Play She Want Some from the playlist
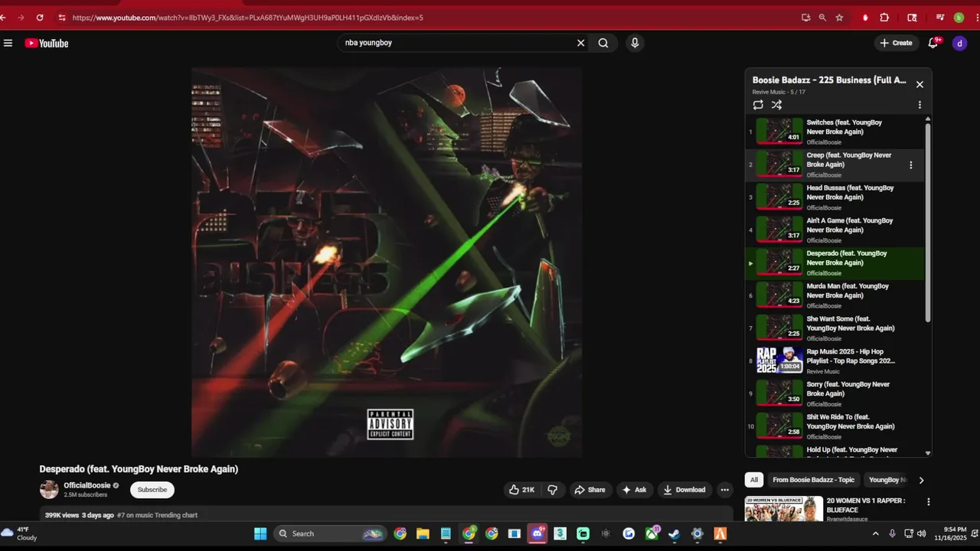This screenshot has width=980, height=551. click(835, 328)
